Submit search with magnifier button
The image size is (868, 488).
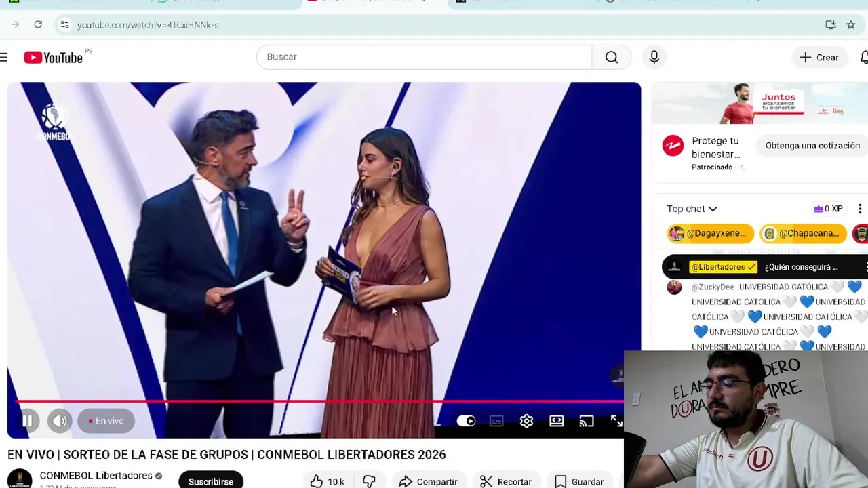pyautogui.click(x=612, y=57)
